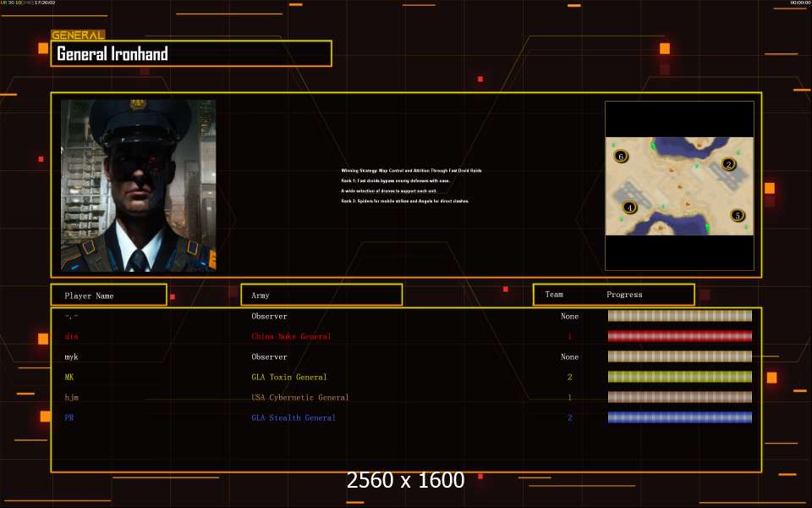The image size is (812, 508).
Task: Click the progress bar in -.- row
Action: (679, 316)
